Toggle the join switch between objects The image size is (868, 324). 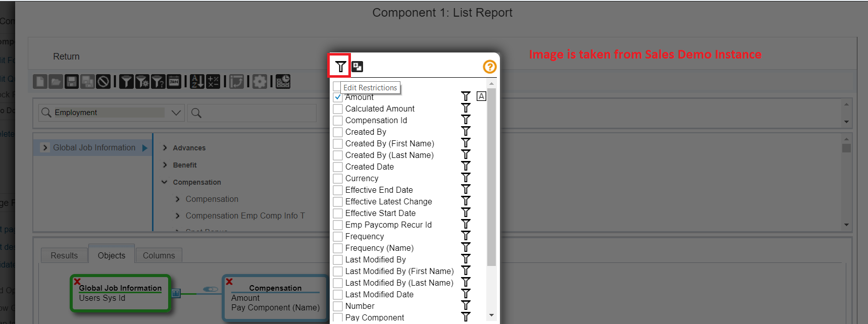(211, 289)
